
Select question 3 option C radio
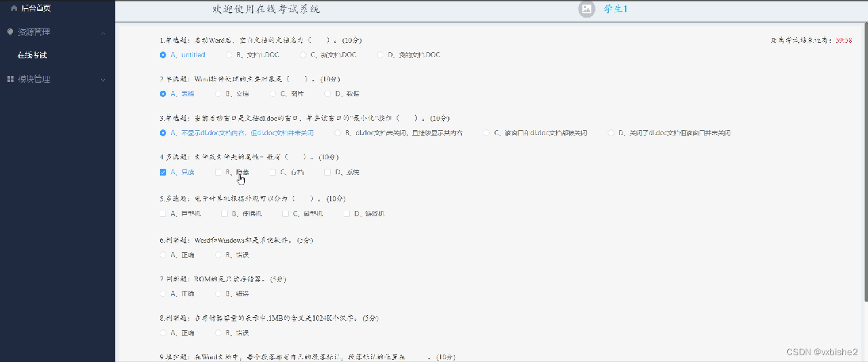click(x=487, y=133)
